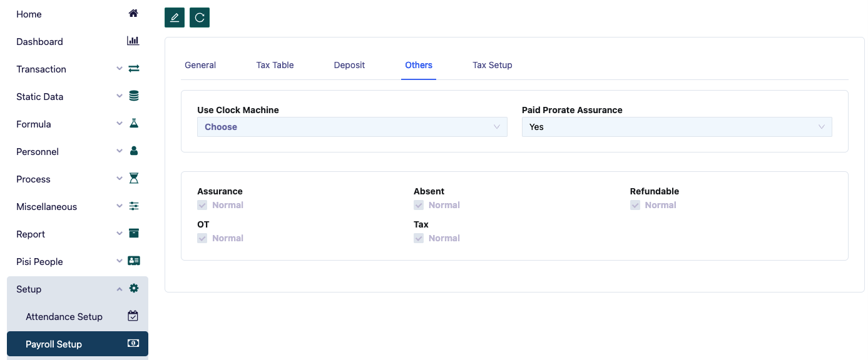Click the Process hourglass icon
This screenshot has height=360, width=868.
click(x=133, y=179)
